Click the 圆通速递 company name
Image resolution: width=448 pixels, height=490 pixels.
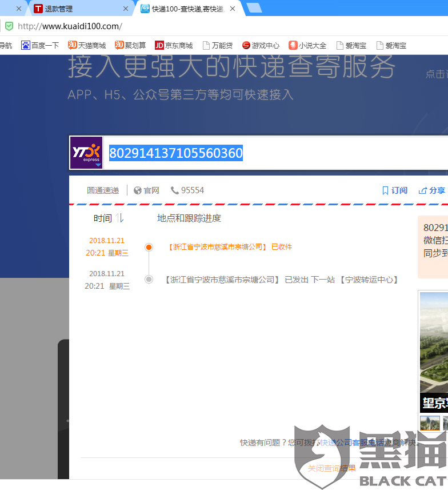pyautogui.click(x=103, y=190)
